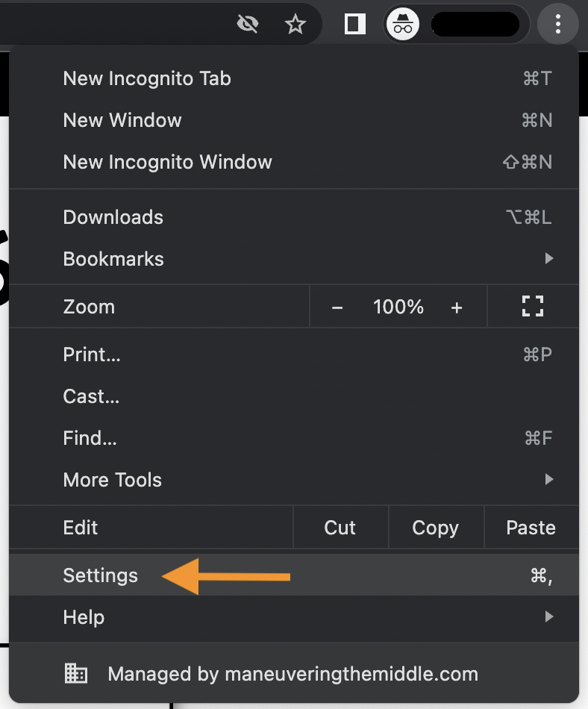Open the Settings menu item
Image resolution: width=588 pixels, height=709 pixels.
101,575
